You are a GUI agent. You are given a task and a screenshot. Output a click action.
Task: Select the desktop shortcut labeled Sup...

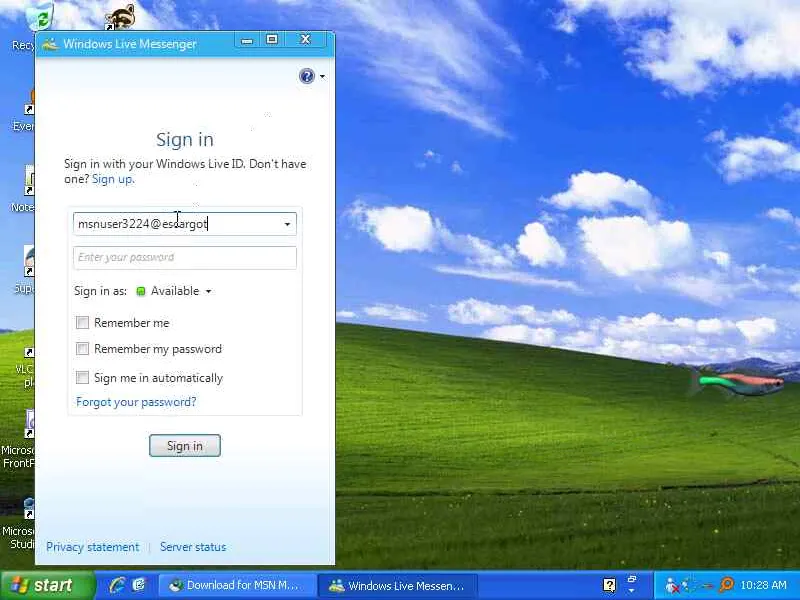click(x=24, y=270)
